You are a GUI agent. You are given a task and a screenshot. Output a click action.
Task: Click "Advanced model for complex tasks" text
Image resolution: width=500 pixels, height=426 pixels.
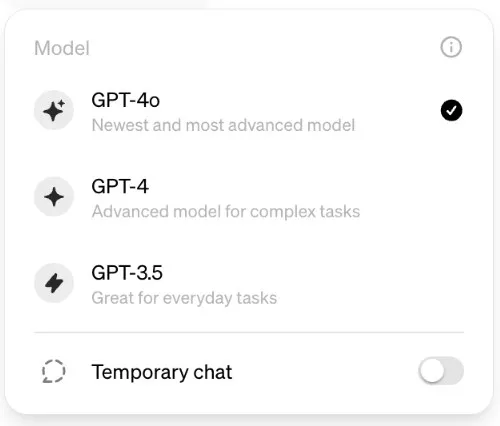tap(226, 212)
